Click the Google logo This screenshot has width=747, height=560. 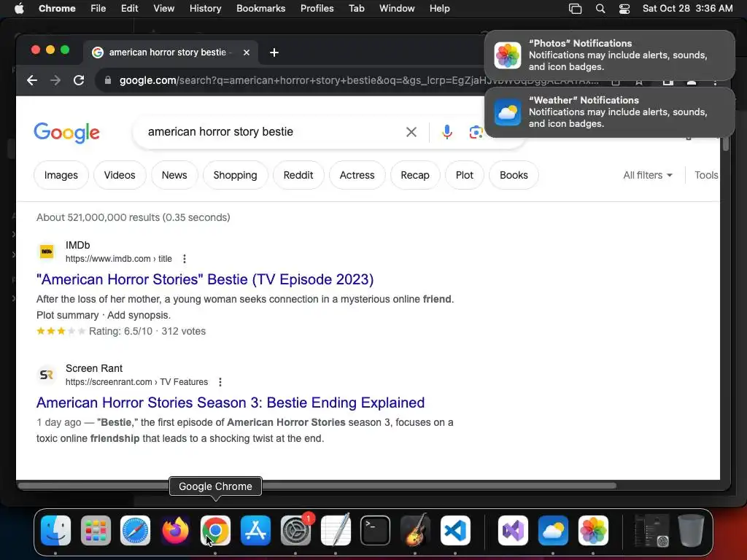(66, 133)
